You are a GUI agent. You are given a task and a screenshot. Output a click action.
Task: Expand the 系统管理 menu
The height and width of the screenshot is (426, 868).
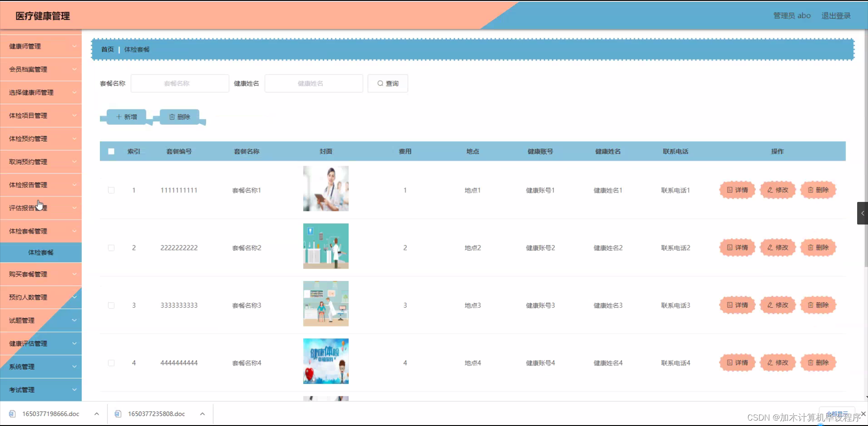[x=41, y=367]
